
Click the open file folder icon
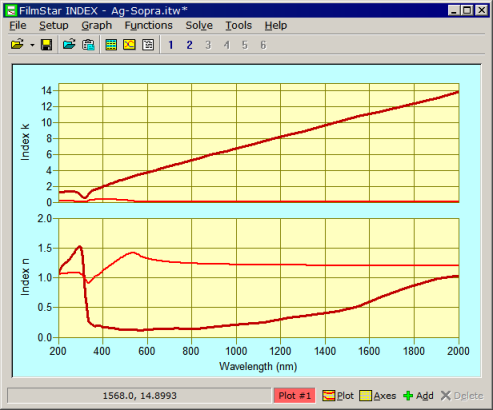17,44
